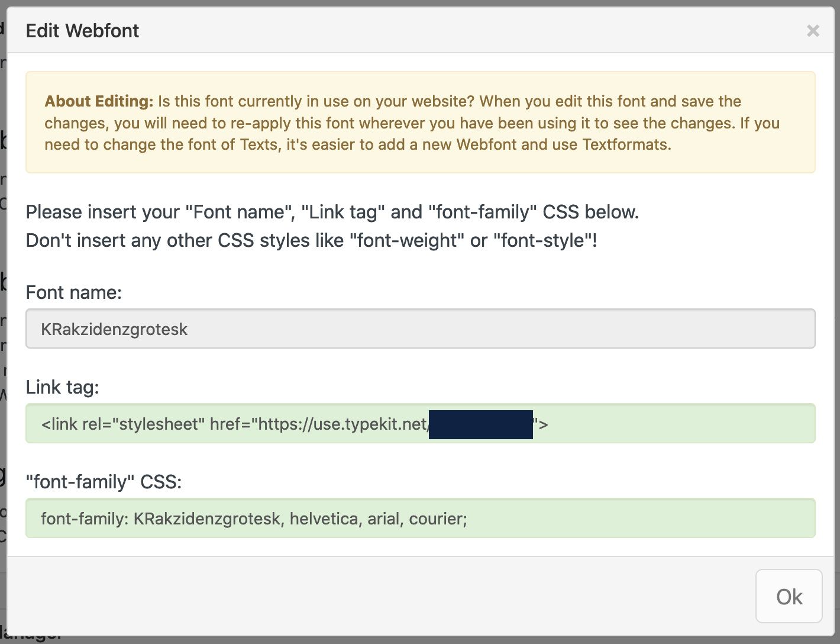The height and width of the screenshot is (644, 840).
Task: Click the "Font name:" label
Action: tap(73, 292)
